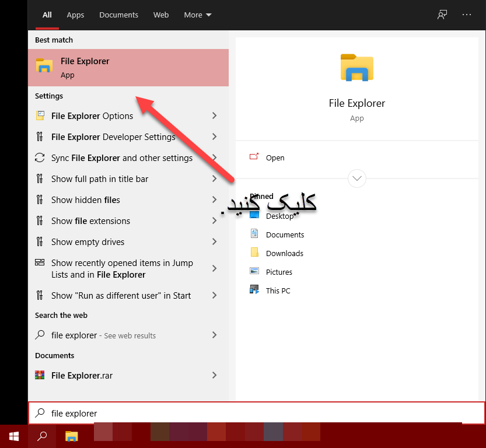The height and width of the screenshot is (448, 486).
Task: Switch to the Documents search tab
Action: (118, 15)
